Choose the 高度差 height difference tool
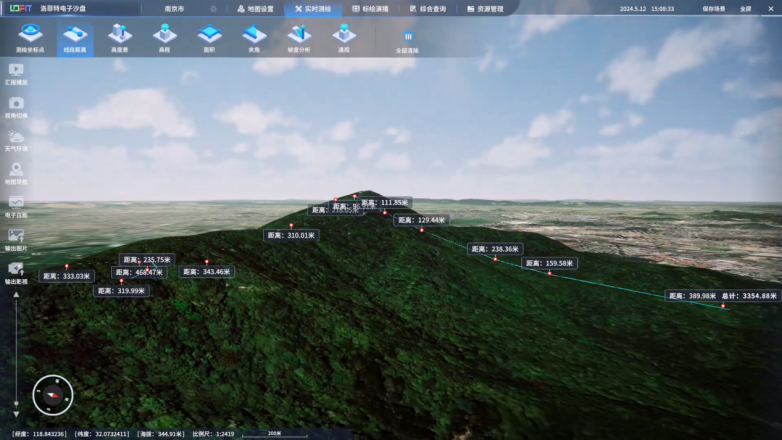 point(120,37)
